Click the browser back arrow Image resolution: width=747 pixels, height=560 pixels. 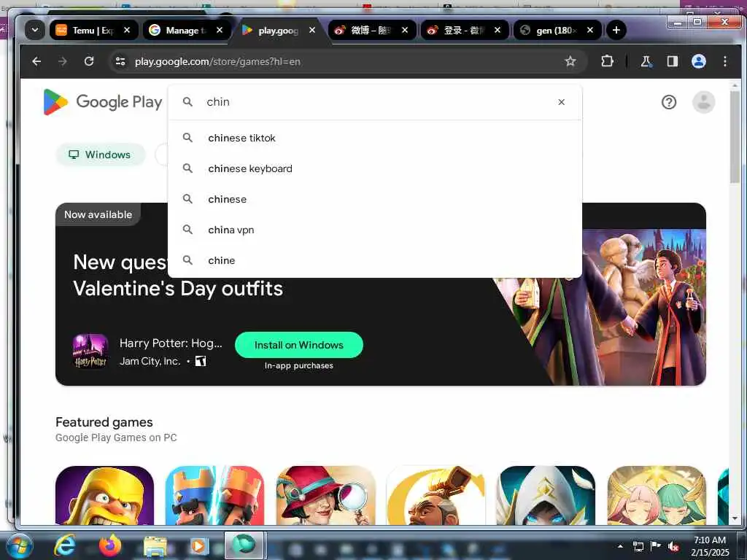[36, 61]
